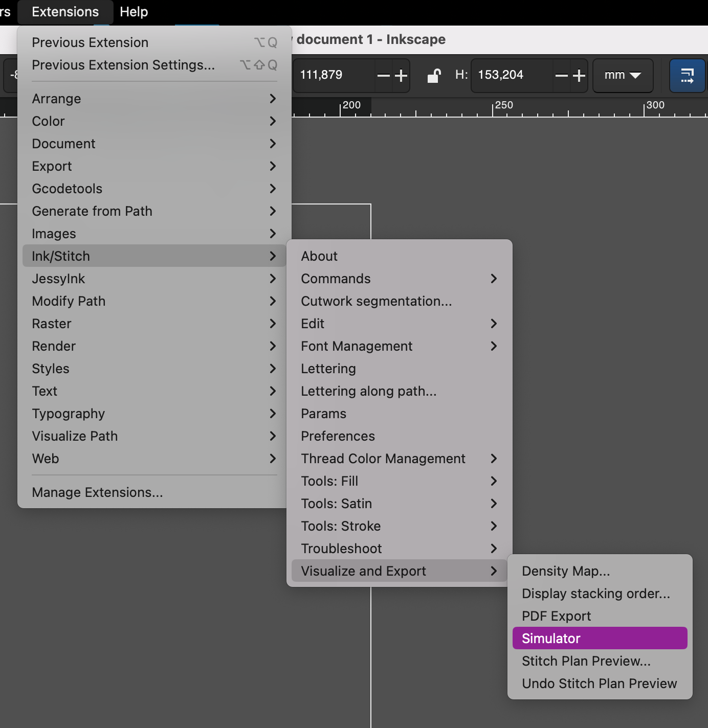Viewport: 708px width, 728px height.
Task: Expand the Color submenu
Action: click(154, 121)
